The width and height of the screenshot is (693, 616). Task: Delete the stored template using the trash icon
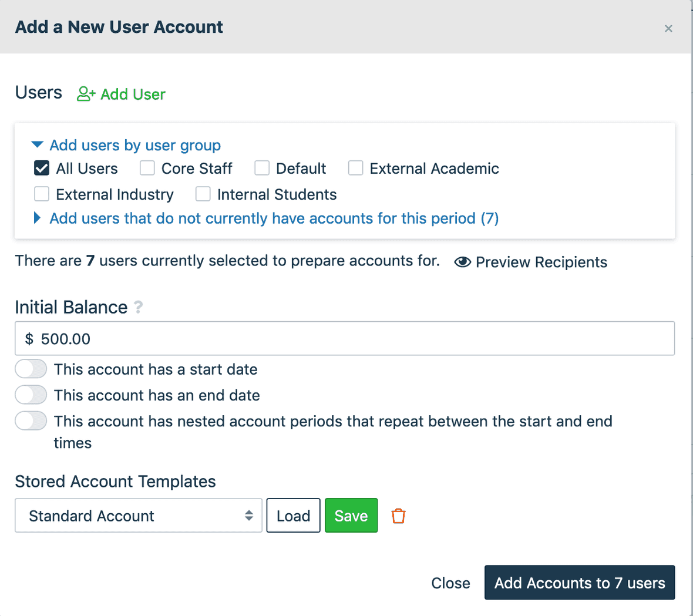(x=398, y=515)
